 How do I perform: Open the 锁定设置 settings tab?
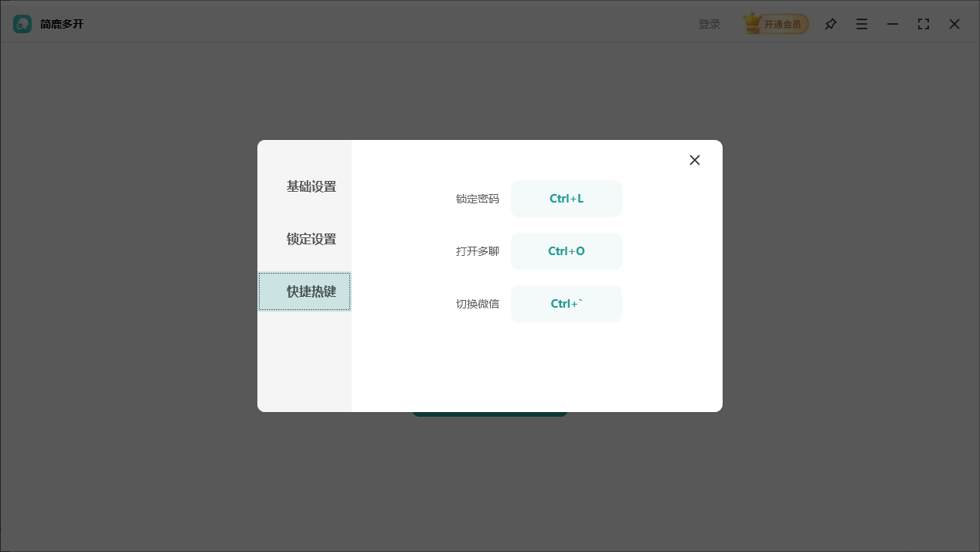click(x=311, y=239)
